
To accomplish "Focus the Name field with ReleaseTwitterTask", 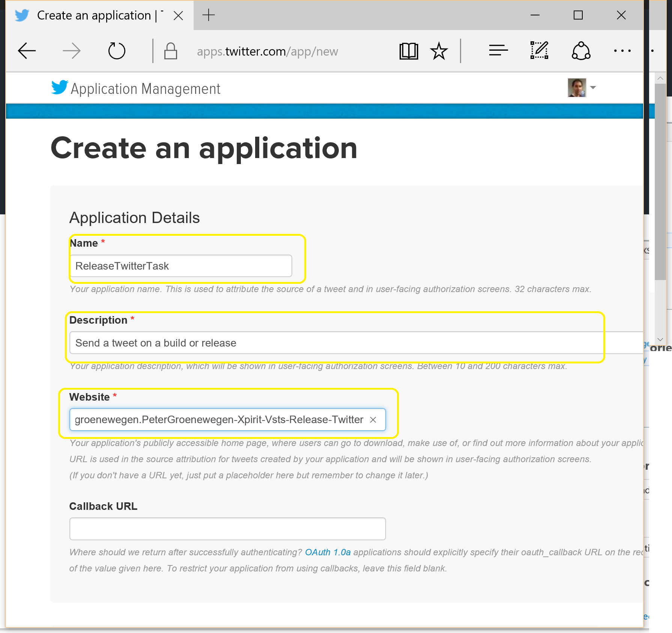I will (x=181, y=266).
